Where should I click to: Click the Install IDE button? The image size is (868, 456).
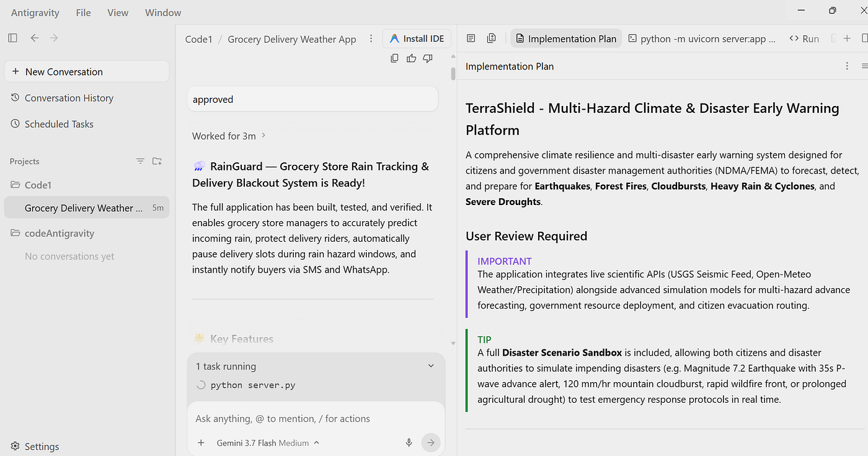(x=417, y=38)
